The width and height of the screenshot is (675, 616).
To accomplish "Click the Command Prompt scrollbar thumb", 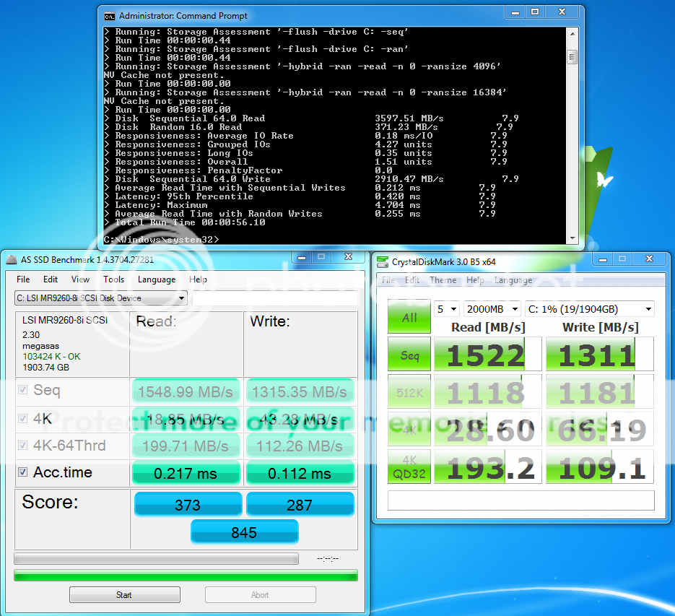I will click(572, 57).
